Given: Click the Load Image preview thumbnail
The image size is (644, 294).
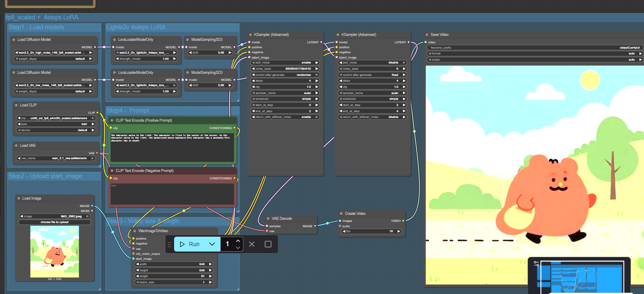Looking at the screenshot, I should click(x=54, y=251).
